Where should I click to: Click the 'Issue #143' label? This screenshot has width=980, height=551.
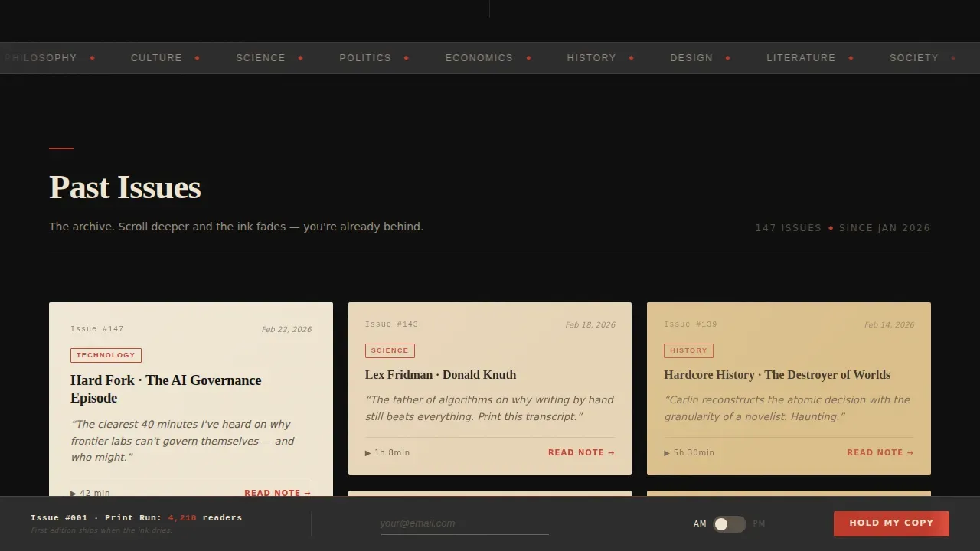(392, 324)
